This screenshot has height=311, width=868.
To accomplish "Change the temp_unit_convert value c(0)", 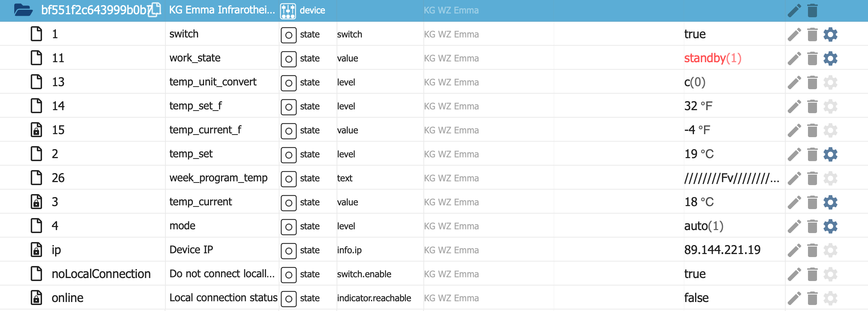I will [695, 82].
